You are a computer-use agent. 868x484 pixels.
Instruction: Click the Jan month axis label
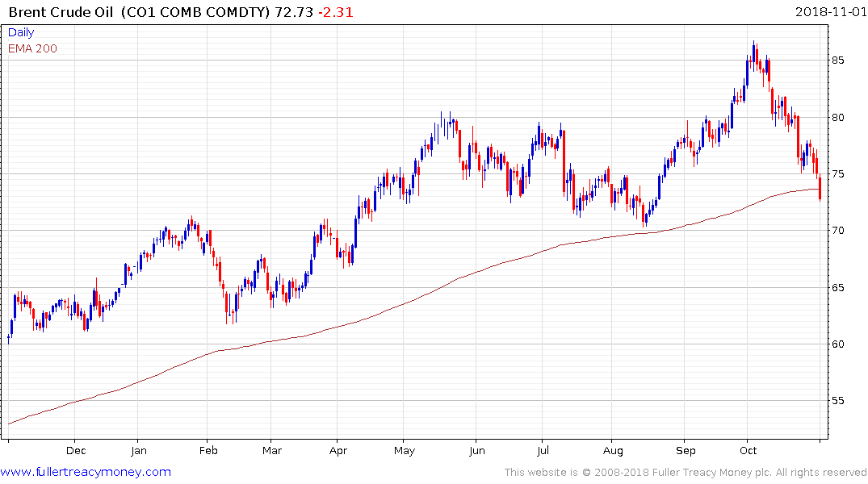click(138, 450)
